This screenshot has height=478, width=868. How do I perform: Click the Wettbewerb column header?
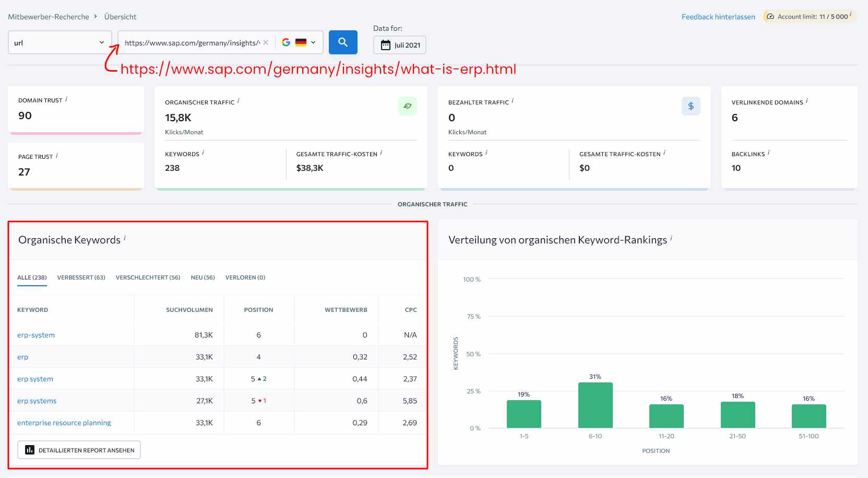346,310
